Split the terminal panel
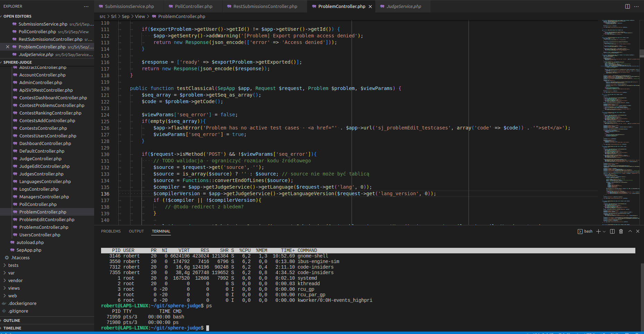Image resolution: width=644 pixels, height=334 pixels. (x=612, y=231)
